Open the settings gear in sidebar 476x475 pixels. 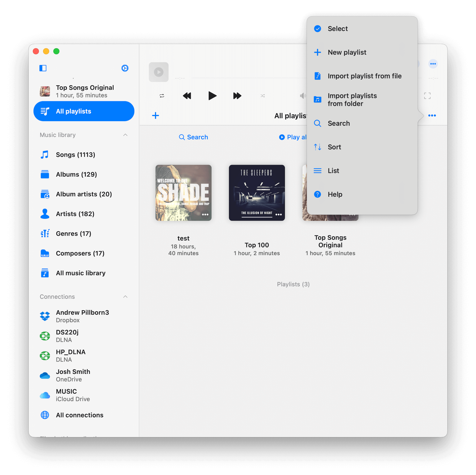(x=125, y=68)
